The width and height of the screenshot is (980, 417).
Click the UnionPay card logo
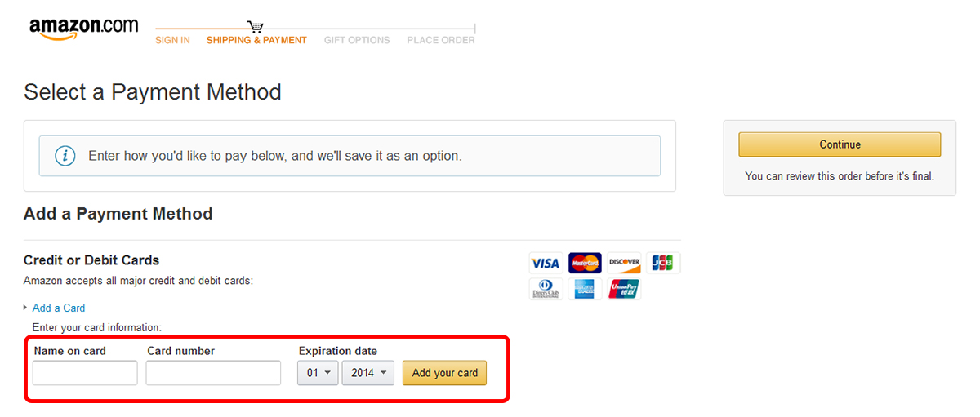click(x=625, y=289)
